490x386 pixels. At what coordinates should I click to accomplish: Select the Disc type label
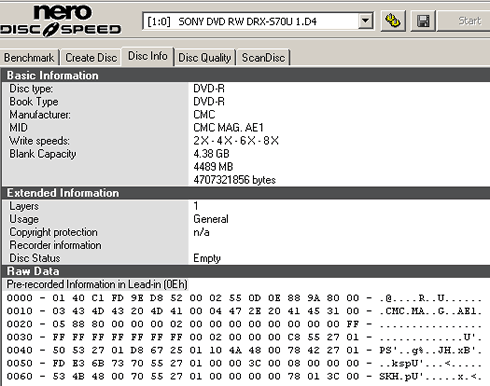(x=31, y=89)
